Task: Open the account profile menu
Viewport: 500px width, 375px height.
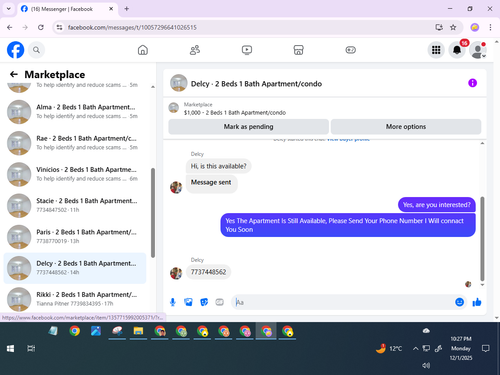Action: (478, 50)
